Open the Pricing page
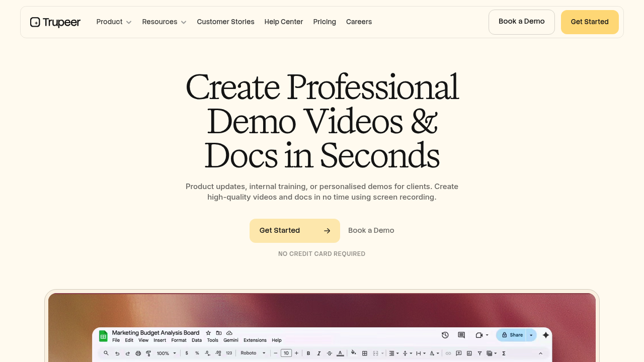The image size is (644, 362). point(325,22)
